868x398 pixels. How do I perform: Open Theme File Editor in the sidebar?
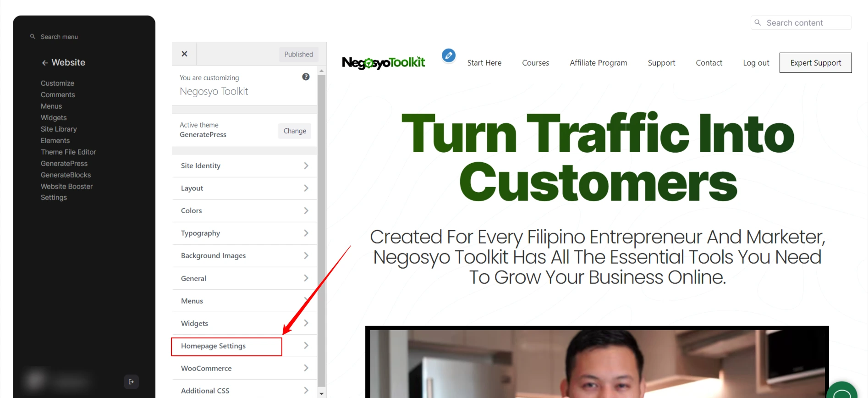click(68, 152)
